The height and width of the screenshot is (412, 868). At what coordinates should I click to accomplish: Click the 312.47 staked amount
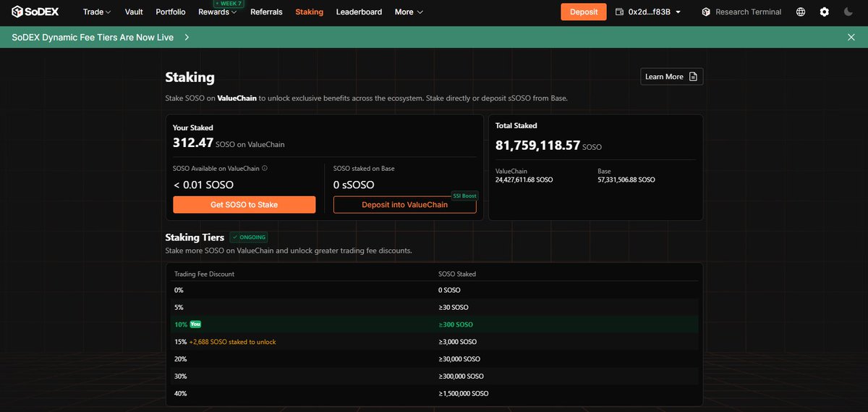click(x=192, y=143)
